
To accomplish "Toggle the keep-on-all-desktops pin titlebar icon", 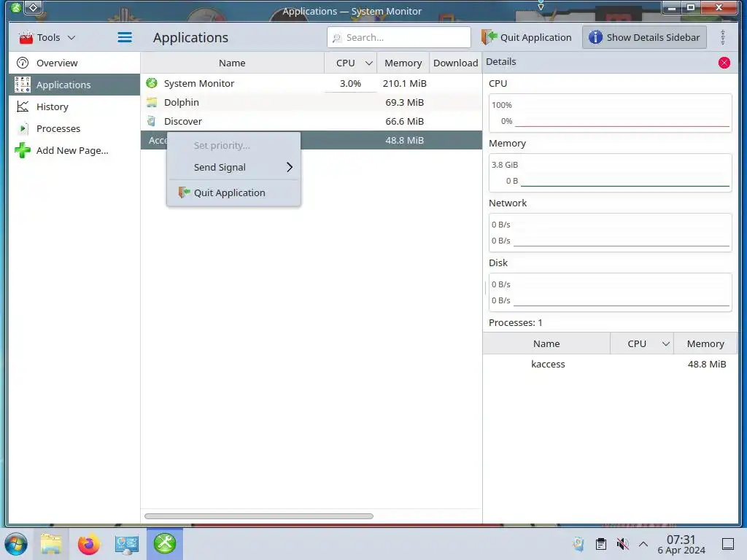I will [x=34, y=7].
